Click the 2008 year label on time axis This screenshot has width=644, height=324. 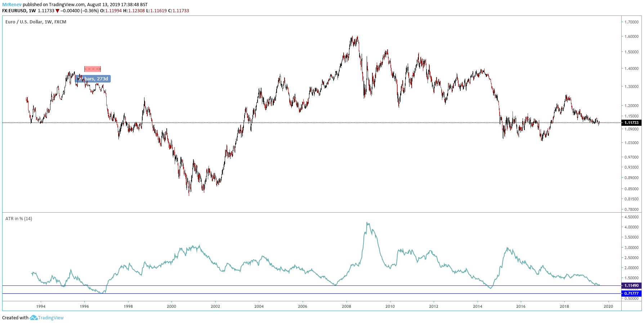pos(346,306)
